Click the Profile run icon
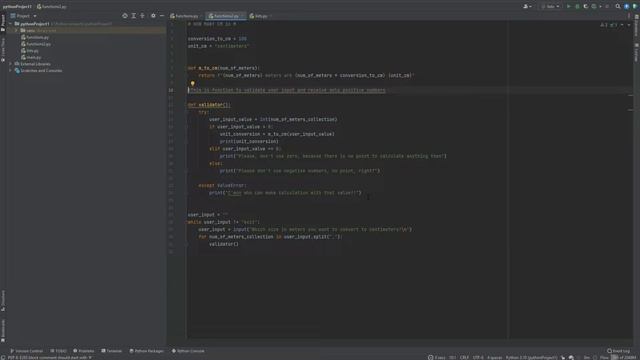The width and height of the screenshot is (640, 360). click(595, 7)
